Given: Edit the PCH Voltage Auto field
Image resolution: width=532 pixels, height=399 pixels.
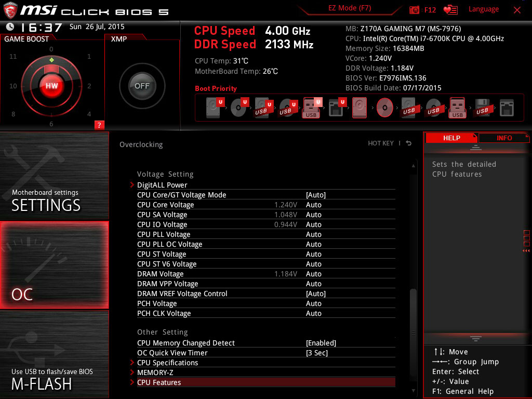Looking at the screenshot, I should (x=313, y=303).
